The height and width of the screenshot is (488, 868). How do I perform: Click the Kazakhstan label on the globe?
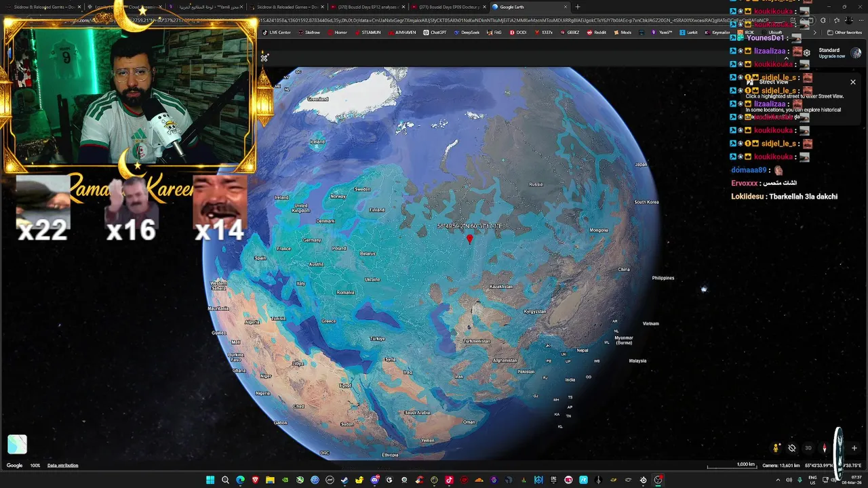pyautogui.click(x=500, y=287)
